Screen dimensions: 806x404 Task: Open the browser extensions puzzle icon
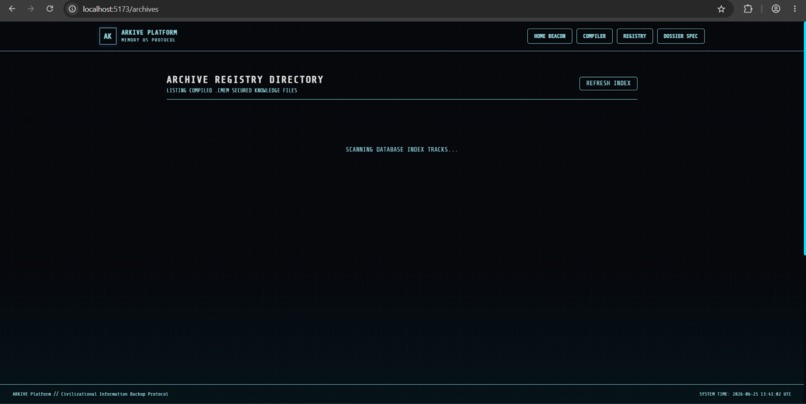[748, 9]
